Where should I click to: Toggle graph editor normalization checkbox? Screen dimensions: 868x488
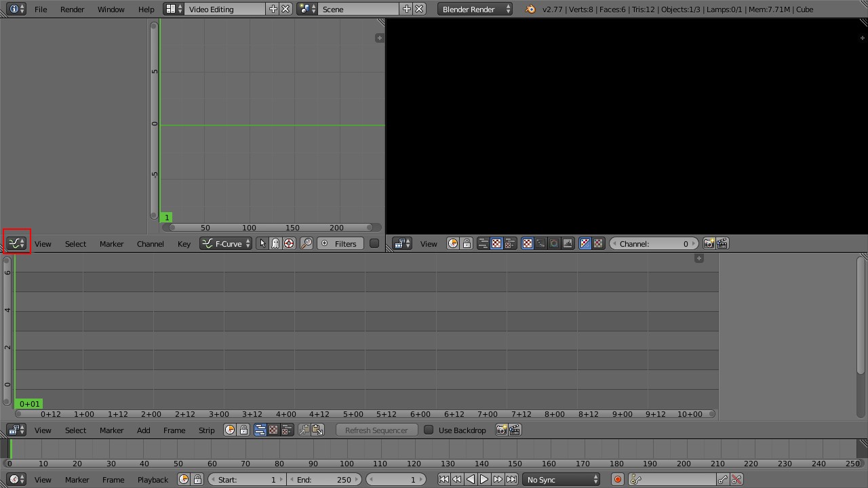coord(374,244)
